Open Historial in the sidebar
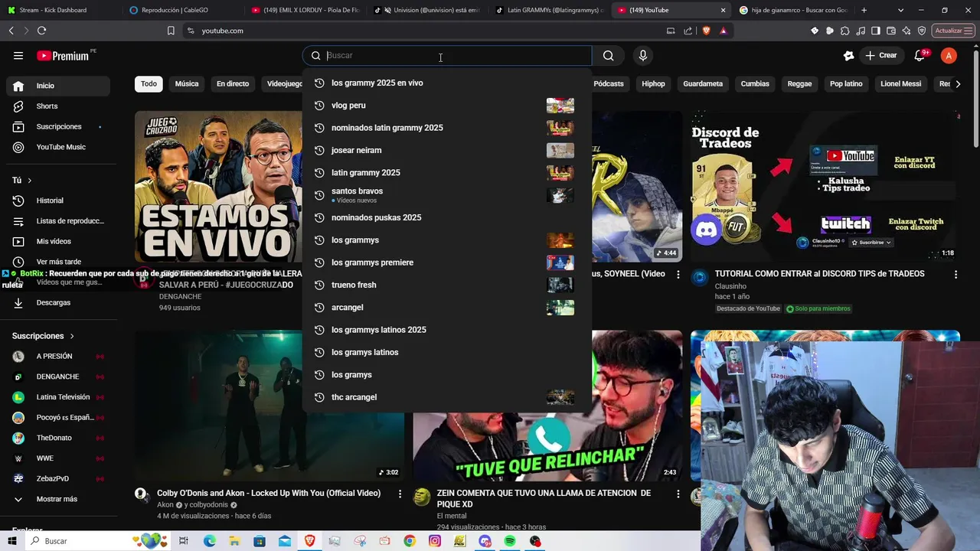Screen dimensions: 980x551 [x=58, y=201]
